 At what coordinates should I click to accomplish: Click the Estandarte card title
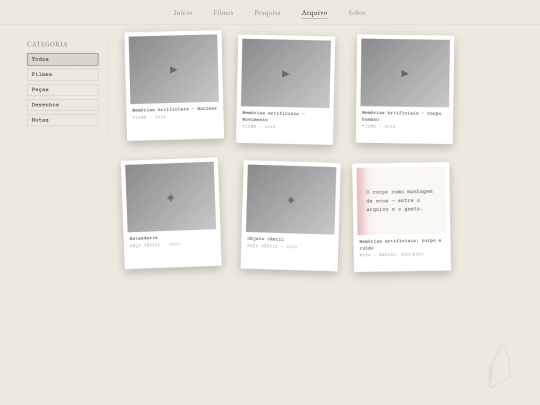pos(144,238)
